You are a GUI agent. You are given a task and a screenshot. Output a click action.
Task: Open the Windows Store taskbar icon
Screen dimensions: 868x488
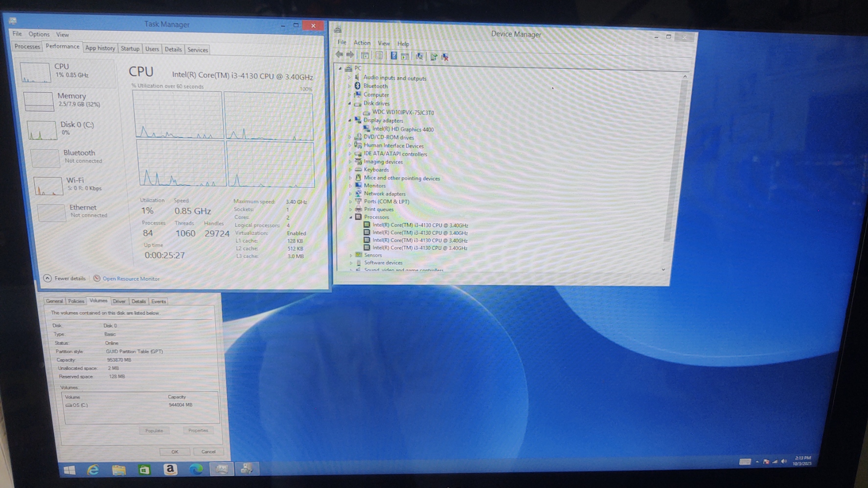pyautogui.click(x=144, y=470)
